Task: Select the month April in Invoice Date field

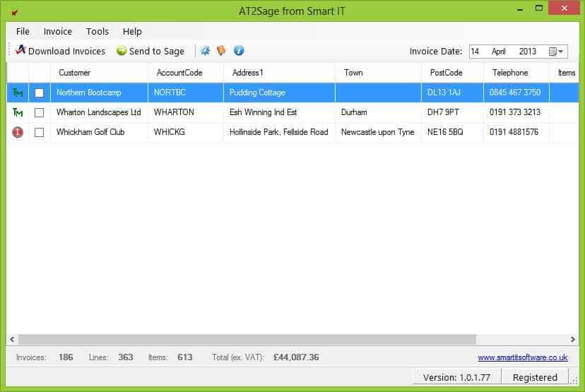Action: (500, 52)
